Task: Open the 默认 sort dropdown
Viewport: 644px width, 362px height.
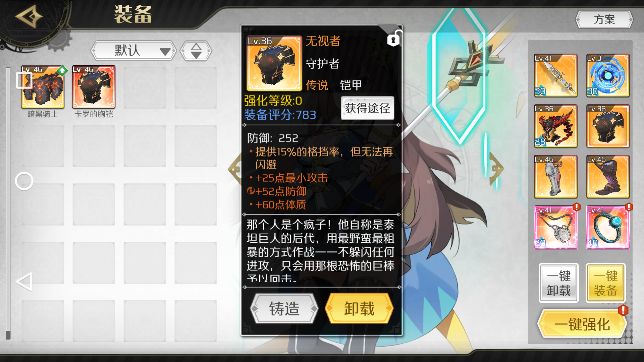Action: tap(134, 51)
